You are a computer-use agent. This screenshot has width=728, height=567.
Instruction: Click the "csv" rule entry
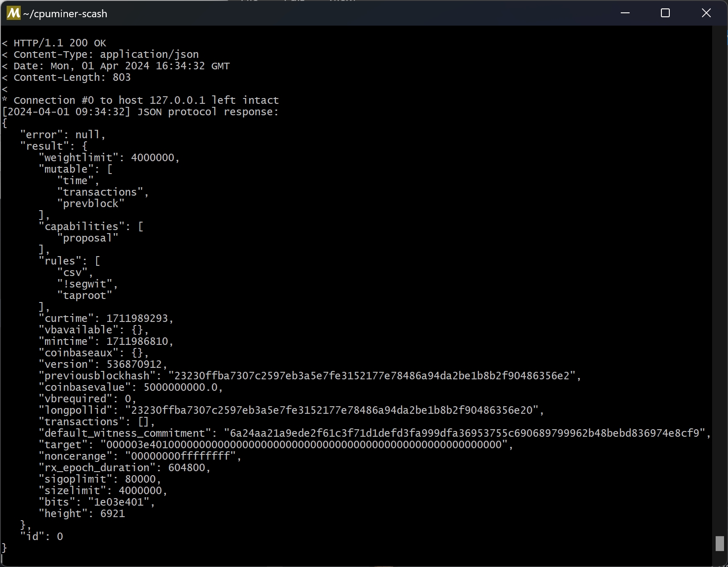pyautogui.click(x=75, y=272)
